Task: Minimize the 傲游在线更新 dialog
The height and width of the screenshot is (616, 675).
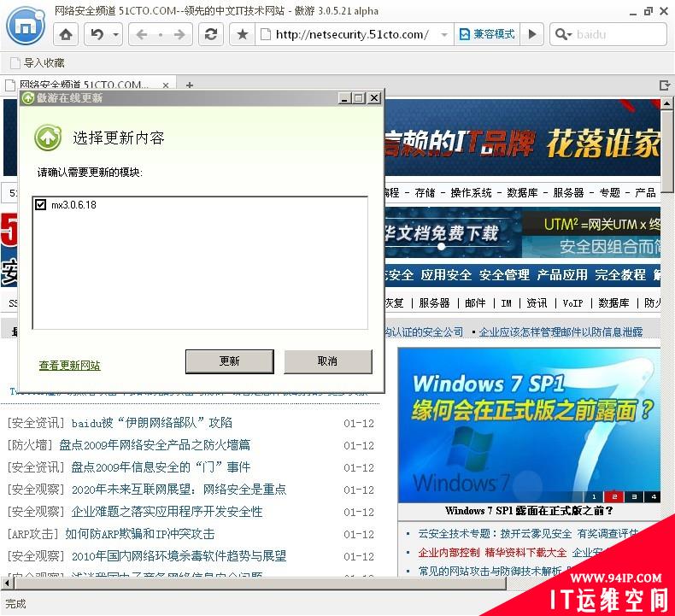Action: [x=344, y=98]
